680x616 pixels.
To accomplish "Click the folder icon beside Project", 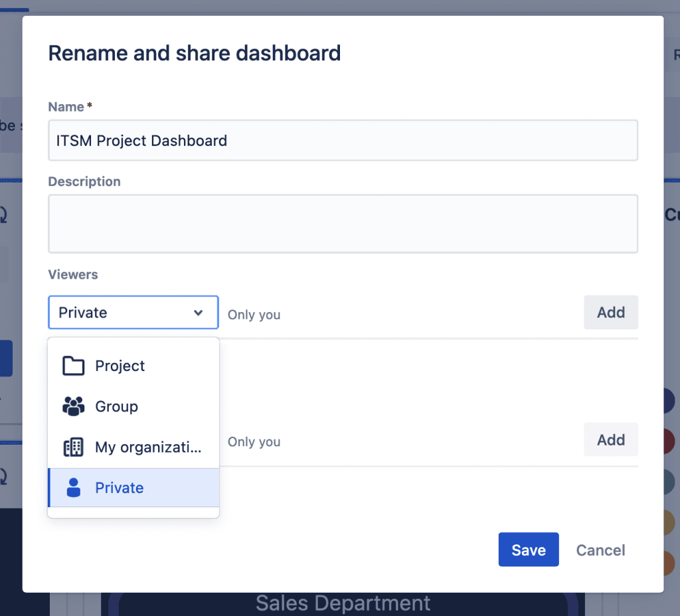I will 73,366.
